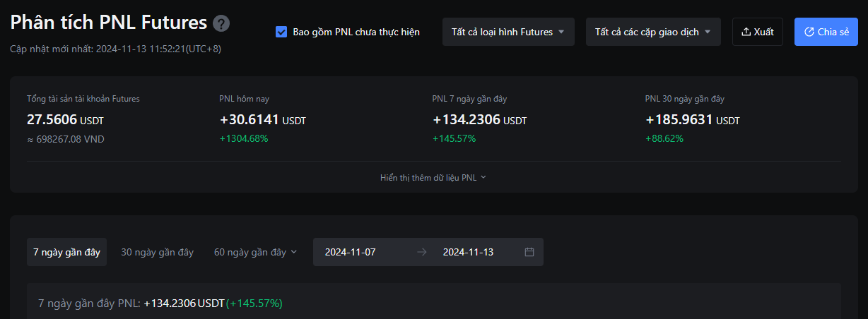
Task: Click the Xuất export button
Action: [758, 32]
